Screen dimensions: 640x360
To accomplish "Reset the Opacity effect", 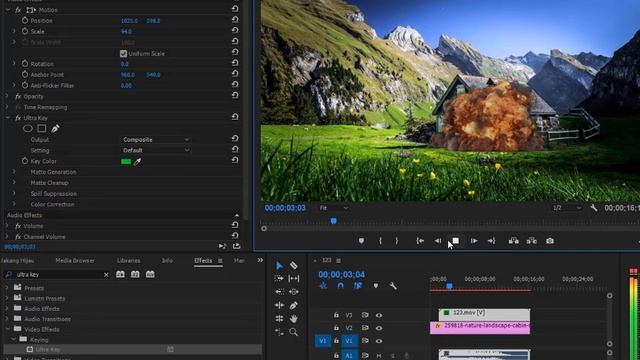I will (235, 96).
